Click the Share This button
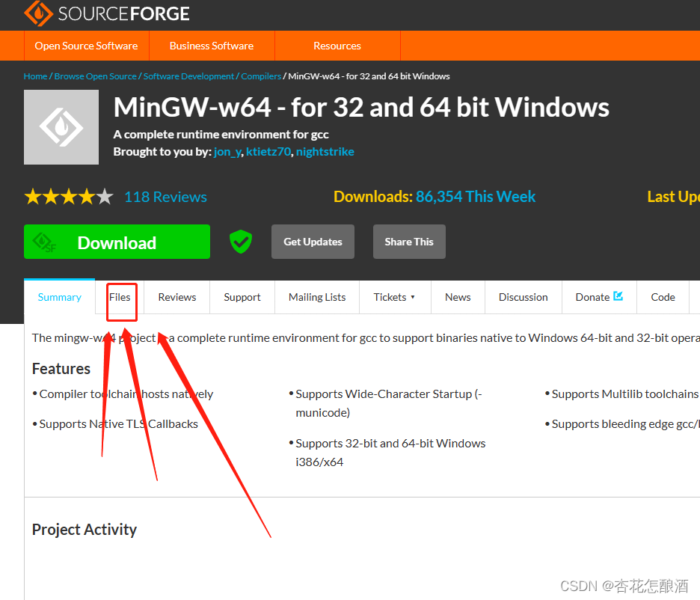The height and width of the screenshot is (600, 700). (x=409, y=242)
